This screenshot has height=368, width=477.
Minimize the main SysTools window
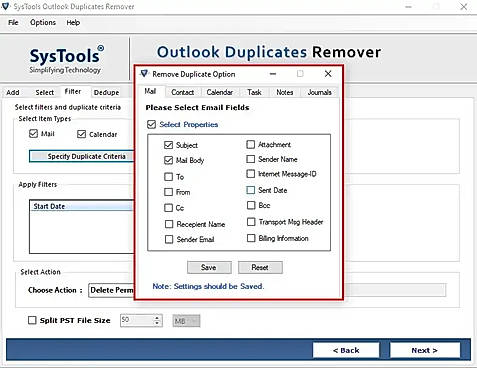click(x=409, y=6)
